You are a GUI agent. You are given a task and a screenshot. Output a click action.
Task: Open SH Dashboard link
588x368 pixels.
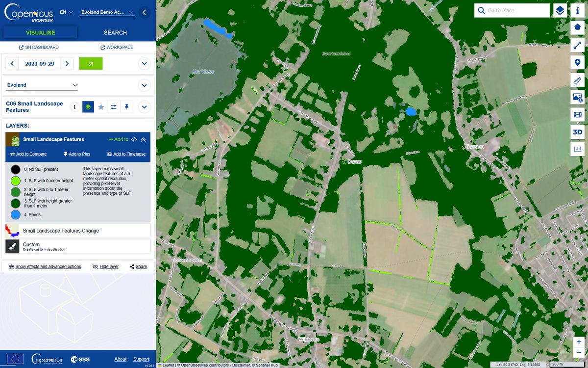click(39, 48)
